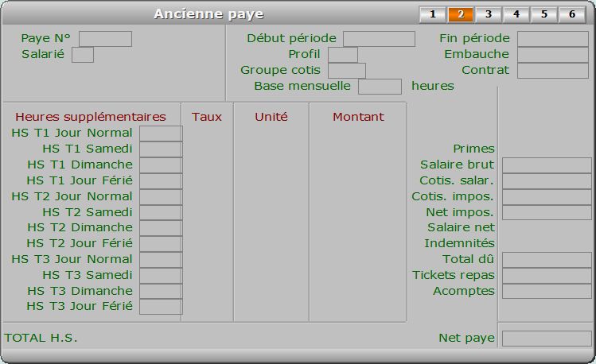596x364 pixels.
Task: Select the Acomptes field
Action: 547,292
